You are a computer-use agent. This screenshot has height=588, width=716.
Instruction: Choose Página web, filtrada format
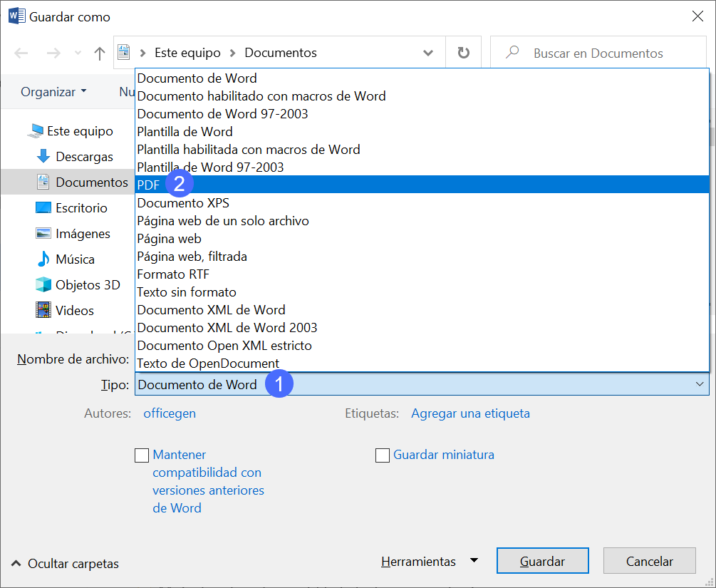tap(422, 256)
